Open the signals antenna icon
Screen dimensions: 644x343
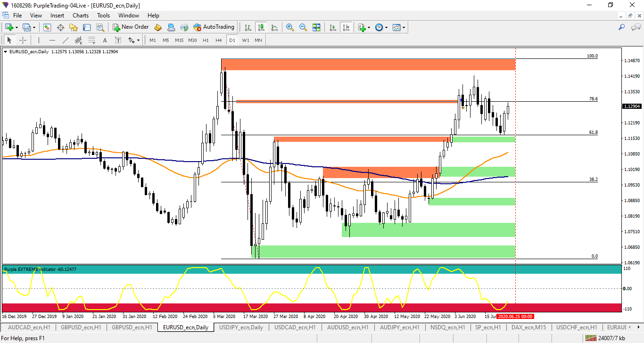click(184, 27)
